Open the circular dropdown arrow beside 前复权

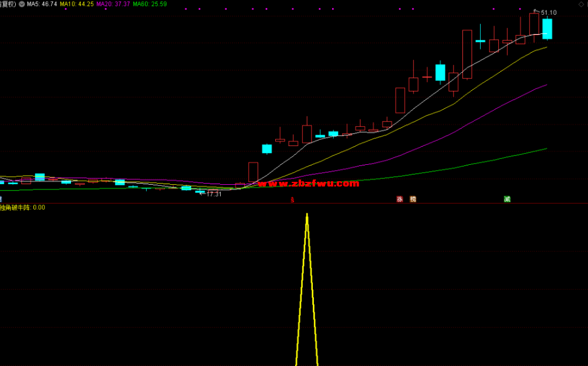click(22, 4)
